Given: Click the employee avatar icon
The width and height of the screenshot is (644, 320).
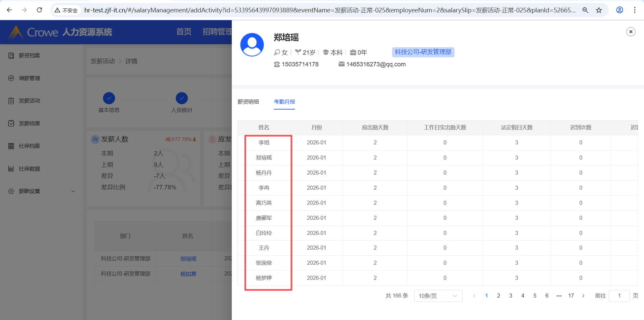Looking at the screenshot, I should [x=252, y=45].
